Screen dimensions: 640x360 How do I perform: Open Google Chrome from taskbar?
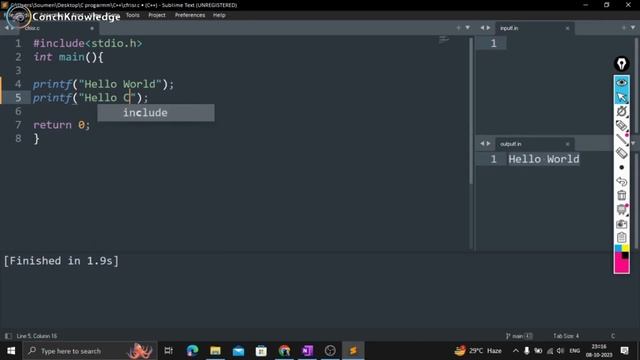point(284,351)
